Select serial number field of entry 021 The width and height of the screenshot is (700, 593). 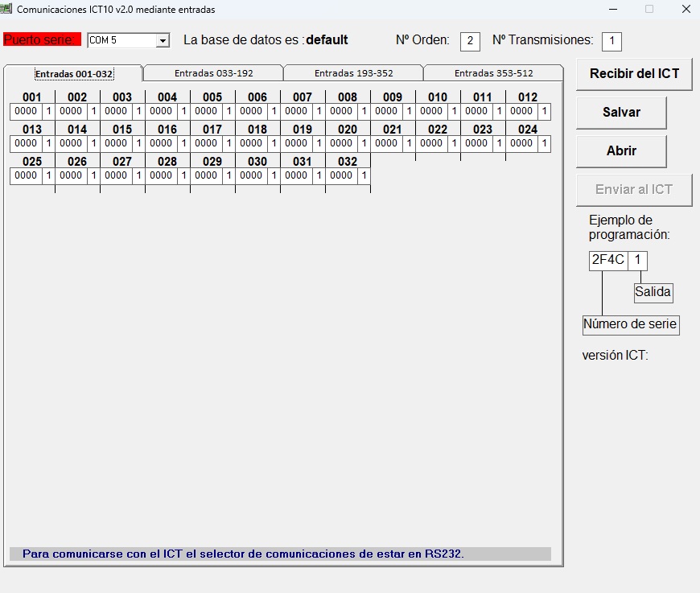pos(386,143)
